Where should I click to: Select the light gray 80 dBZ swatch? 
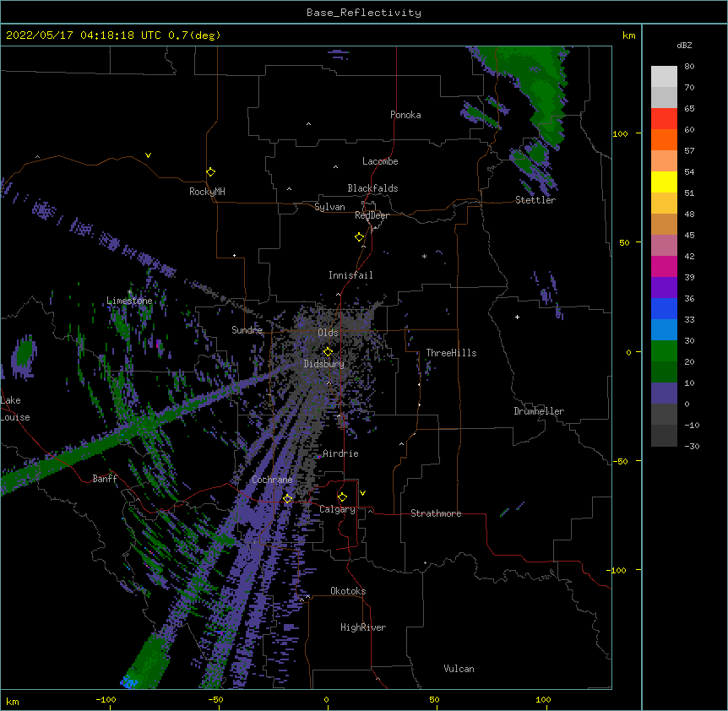click(x=664, y=77)
